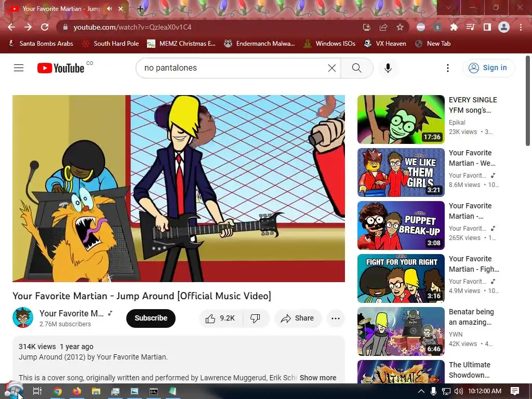
Task: Reload the YouTube page
Action: coord(45,27)
